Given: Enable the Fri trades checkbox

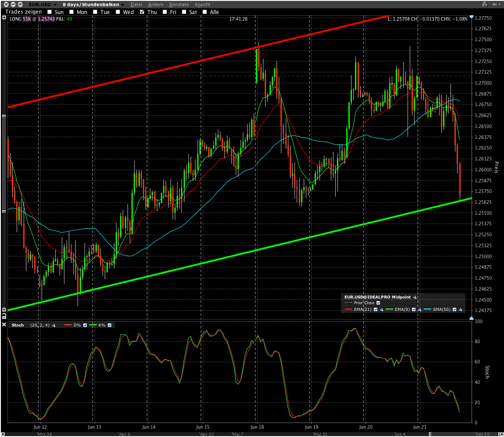Looking at the screenshot, I should coord(165,12).
